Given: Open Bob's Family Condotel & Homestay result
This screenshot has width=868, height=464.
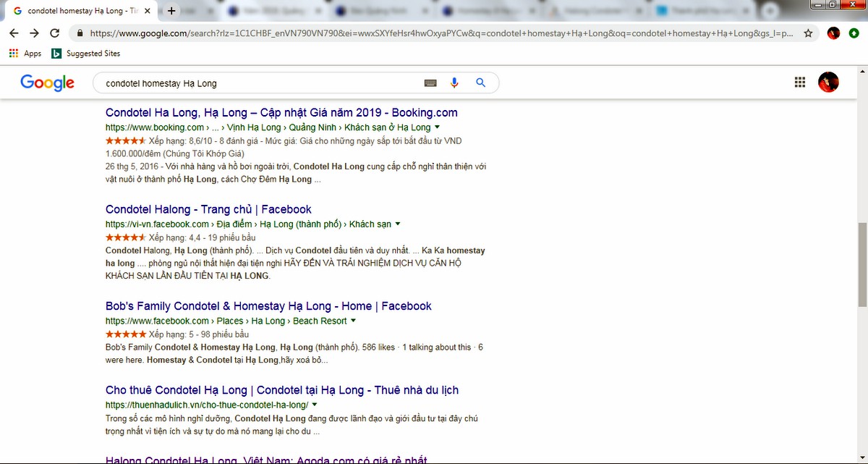Looking at the screenshot, I should (x=268, y=306).
